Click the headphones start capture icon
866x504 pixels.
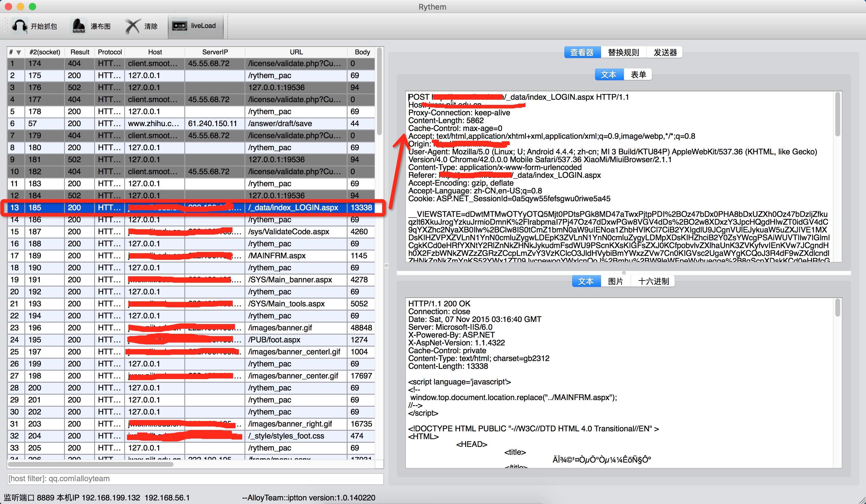click(x=19, y=26)
